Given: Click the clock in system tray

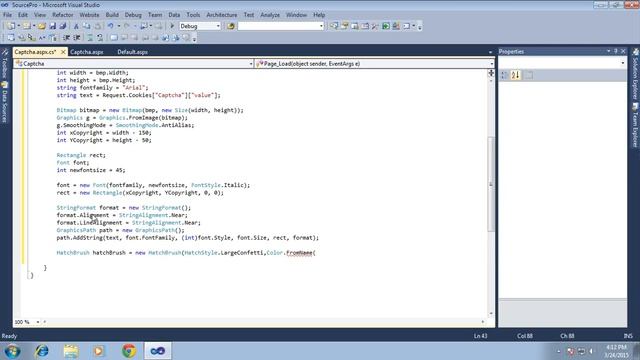Looking at the screenshot, I should (x=616, y=351).
